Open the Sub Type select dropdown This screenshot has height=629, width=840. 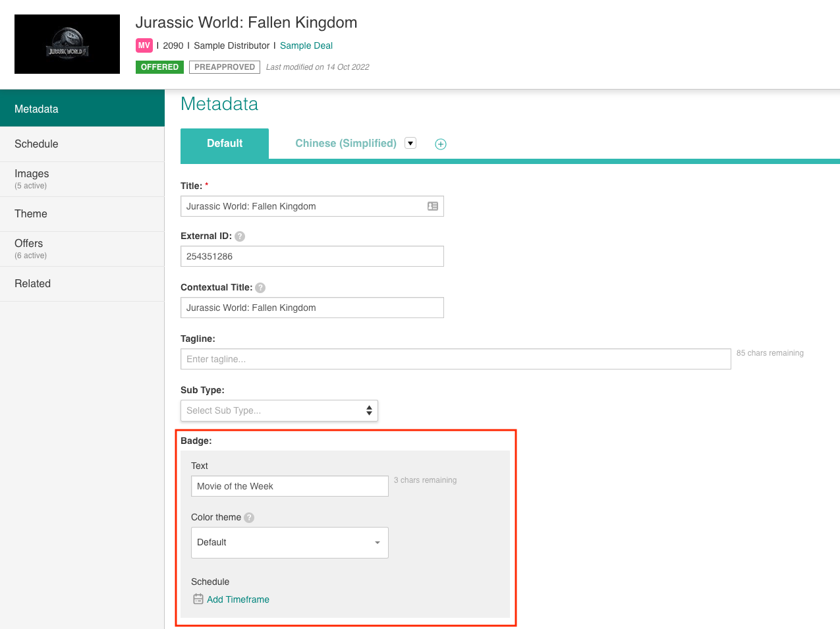pyautogui.click(x=279, y=410)
